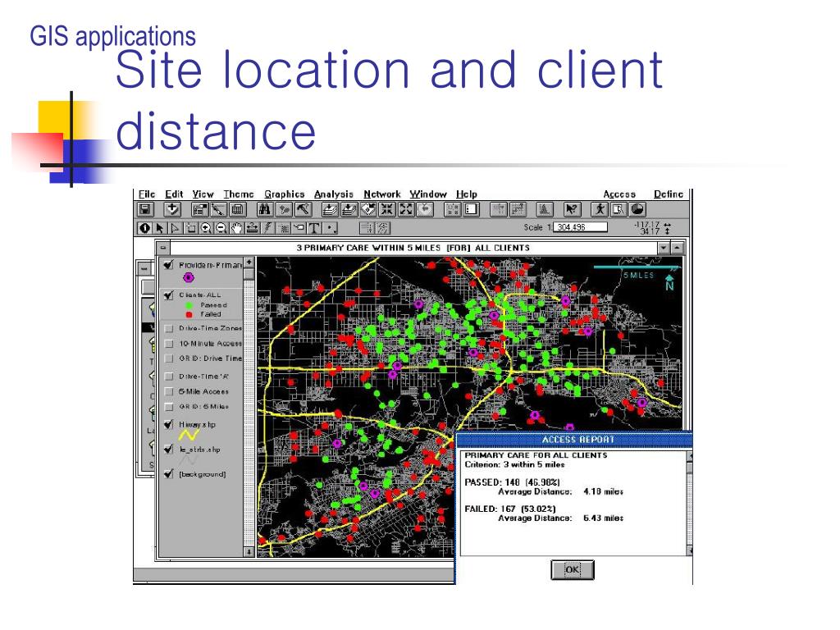Open the view window control-menu box
Viewport: 840px width, 630px height.
tap(163, 248)
